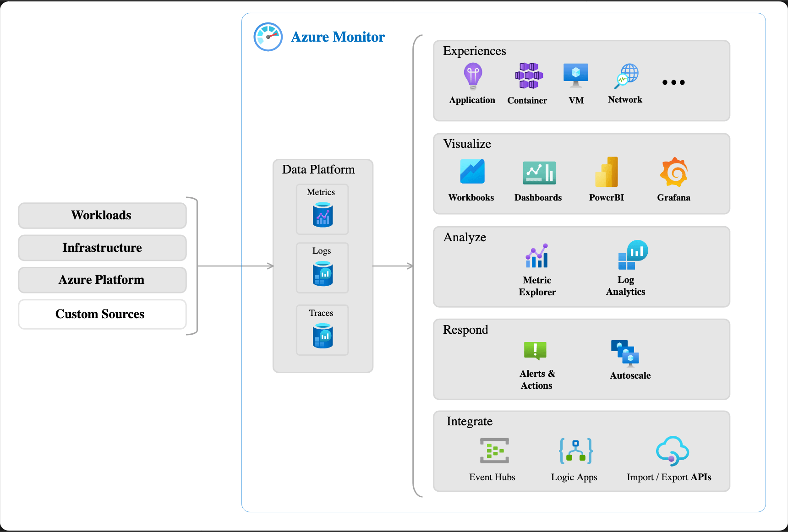The width and height of the screenshot is (788, 532).
Task: Click the Metrics label in Data Platform
Action: pos(321,192)
